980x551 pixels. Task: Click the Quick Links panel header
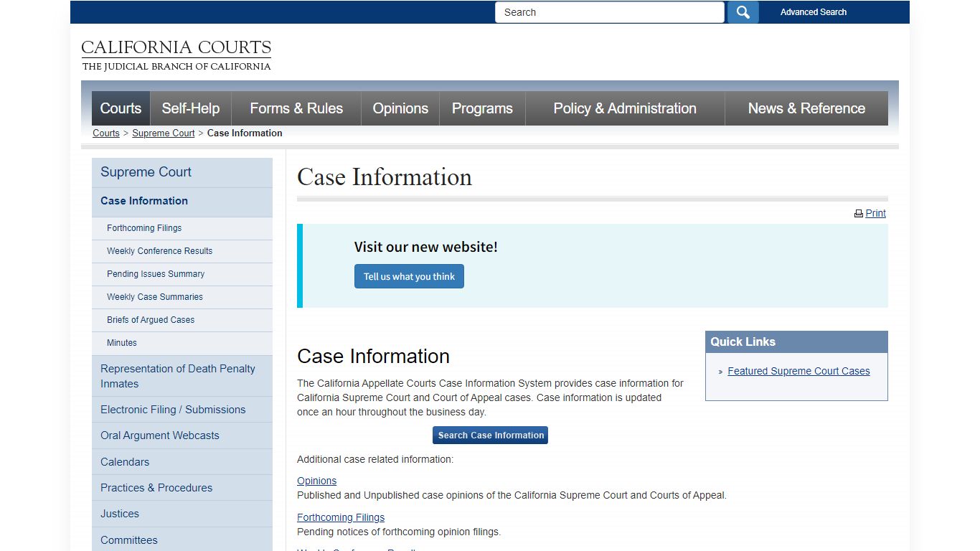tap(796, 342)
